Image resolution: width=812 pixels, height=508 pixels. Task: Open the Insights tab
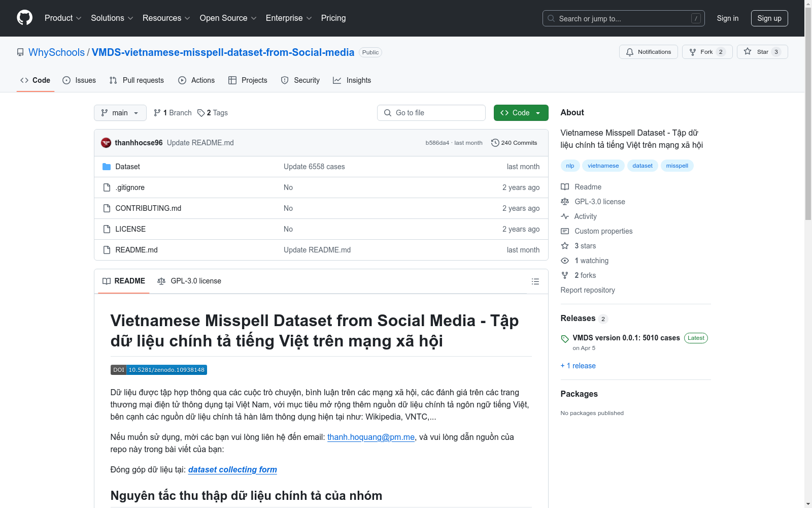352,80
